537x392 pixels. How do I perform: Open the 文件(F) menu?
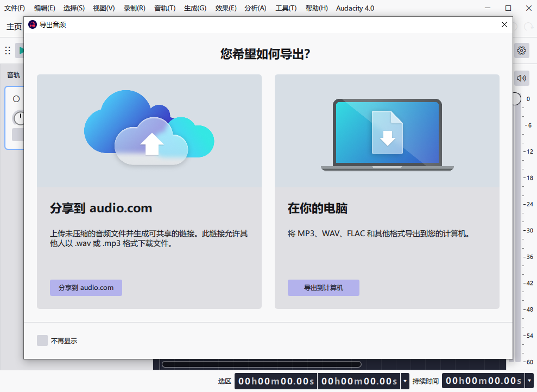click(14, 8)
